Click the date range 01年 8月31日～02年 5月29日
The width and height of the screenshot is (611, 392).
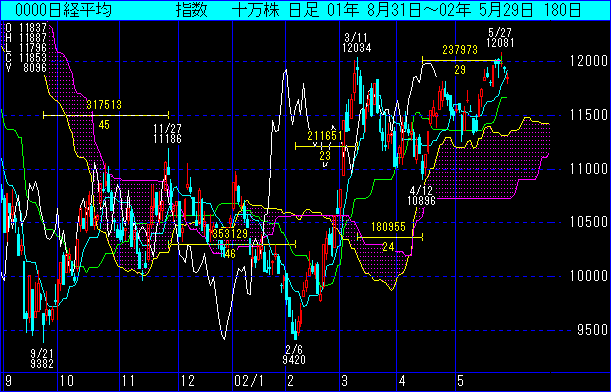[430, 11]
